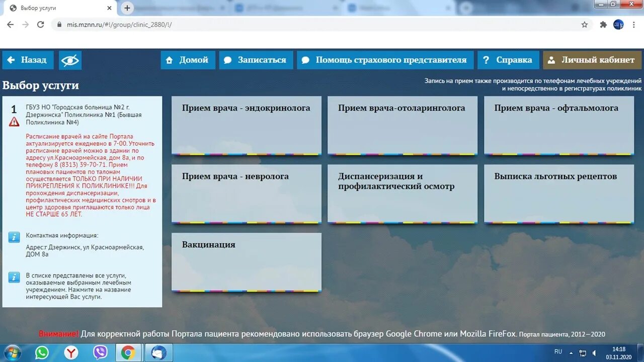Select Прием врача - невролога service
This screenshot has width=644, height=362.
click(x=247, y=194)
